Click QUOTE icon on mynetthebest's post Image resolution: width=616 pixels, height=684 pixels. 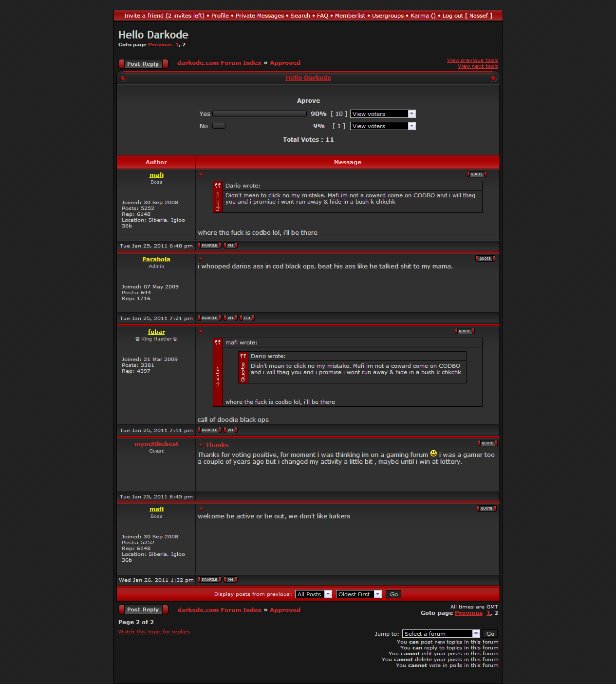coord(487,443)
